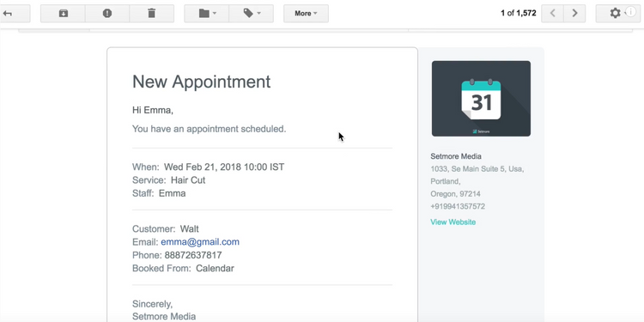Open the Move to folder dropdown
644x322 pixels.
pyautogui.click(x=207, y=14)
